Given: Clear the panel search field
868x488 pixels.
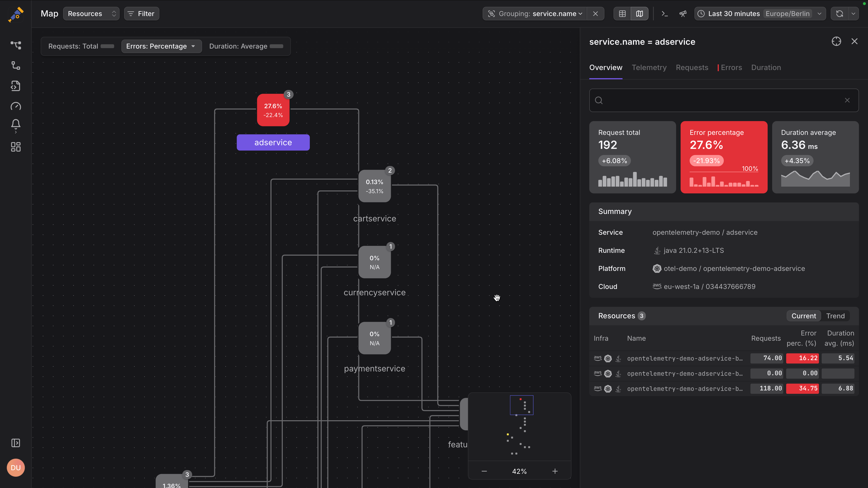Looking at the screenshot, I should (847, 100).
